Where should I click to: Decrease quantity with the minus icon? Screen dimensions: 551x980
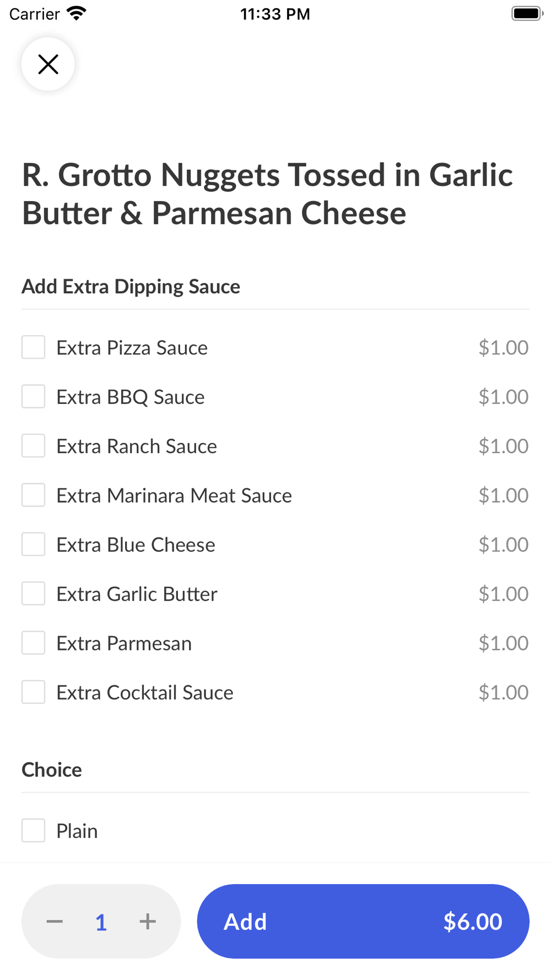[x=55, y=921]
